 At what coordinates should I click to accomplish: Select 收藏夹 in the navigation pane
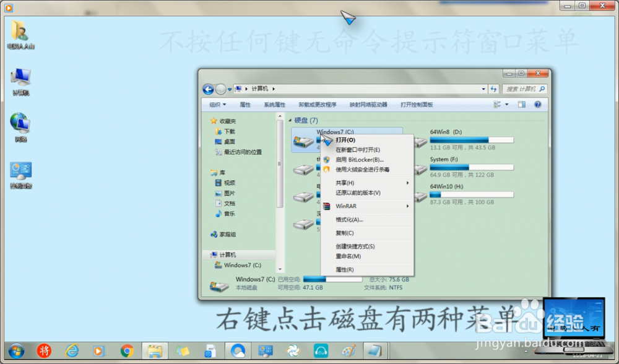tap(228, 121)
